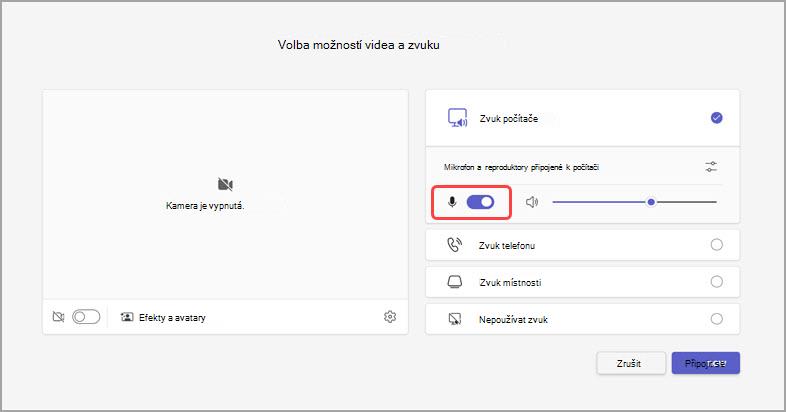This screenshot has height=412, width=786.
Task: Click the Zvuk telefonu label
Action: (x=507, y=246)
